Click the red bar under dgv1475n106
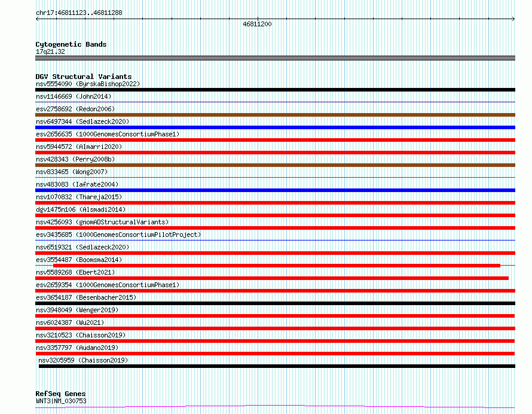 tap(275, 215)
